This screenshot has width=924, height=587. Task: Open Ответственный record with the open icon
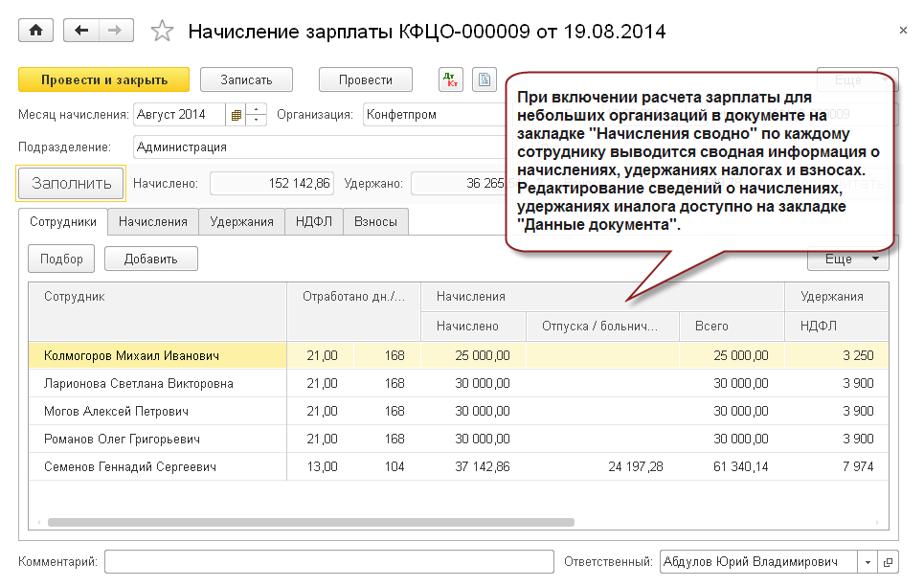[888, 562]
